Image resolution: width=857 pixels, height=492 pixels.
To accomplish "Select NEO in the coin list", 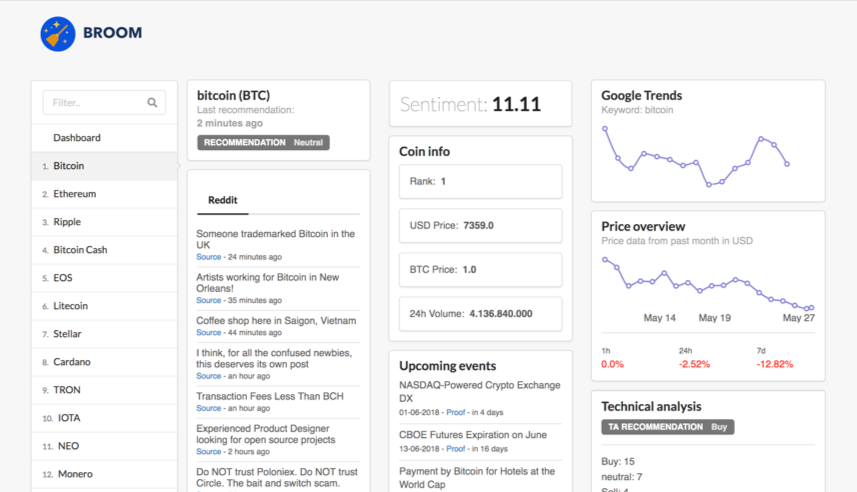I will coord(104,446).
